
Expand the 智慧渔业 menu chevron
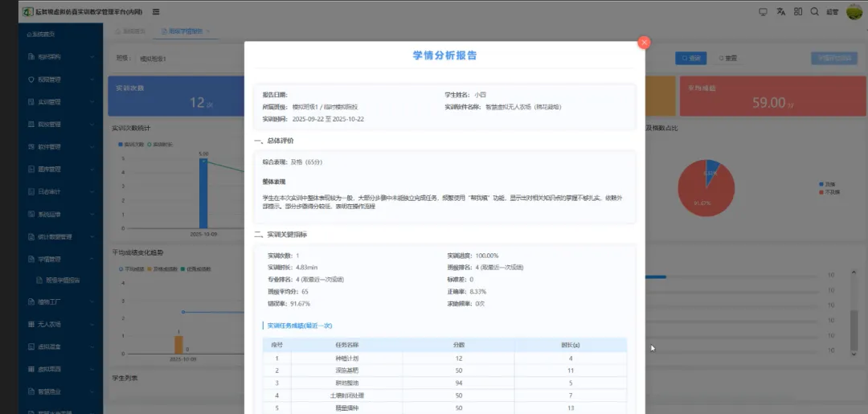pos(92,391)
